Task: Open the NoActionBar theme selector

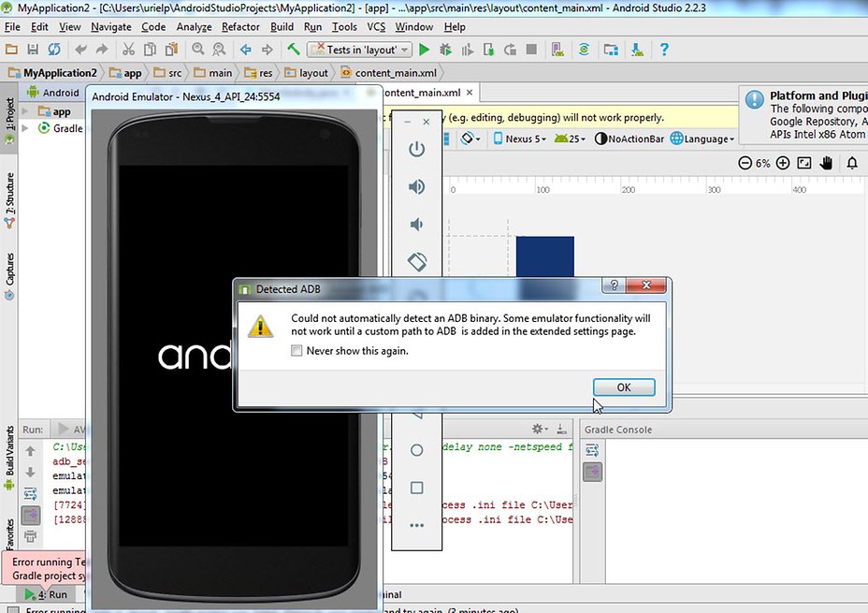Action: [x=629, y=139]
